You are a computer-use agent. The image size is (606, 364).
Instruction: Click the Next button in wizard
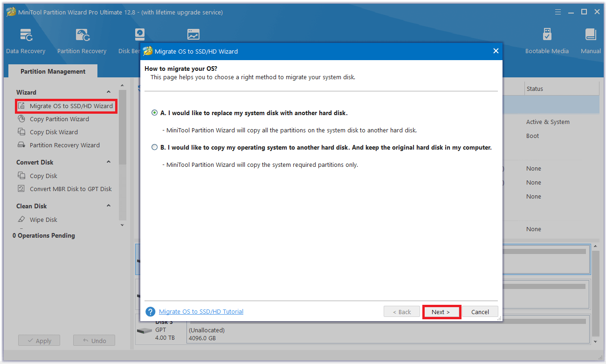click(x=441, y=312)
